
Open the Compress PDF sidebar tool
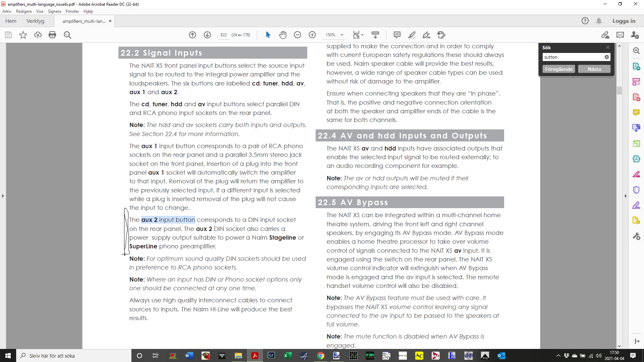click(636, 159)
